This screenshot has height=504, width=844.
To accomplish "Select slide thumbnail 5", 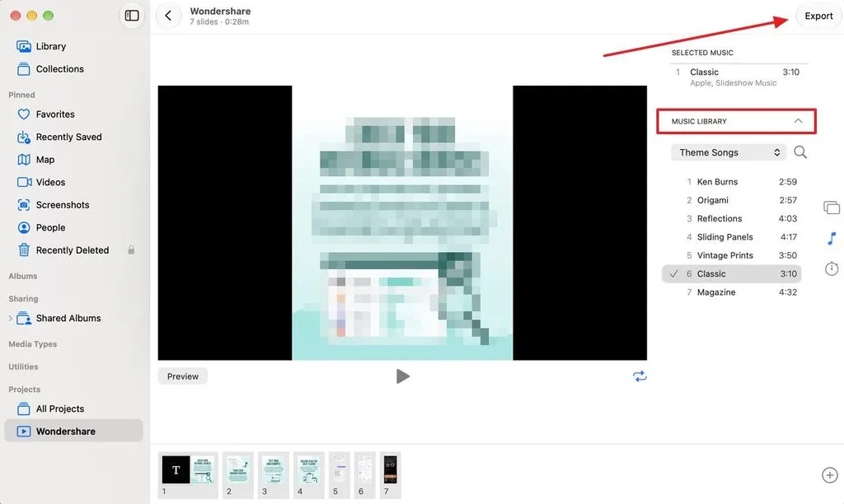I will 339,475.
